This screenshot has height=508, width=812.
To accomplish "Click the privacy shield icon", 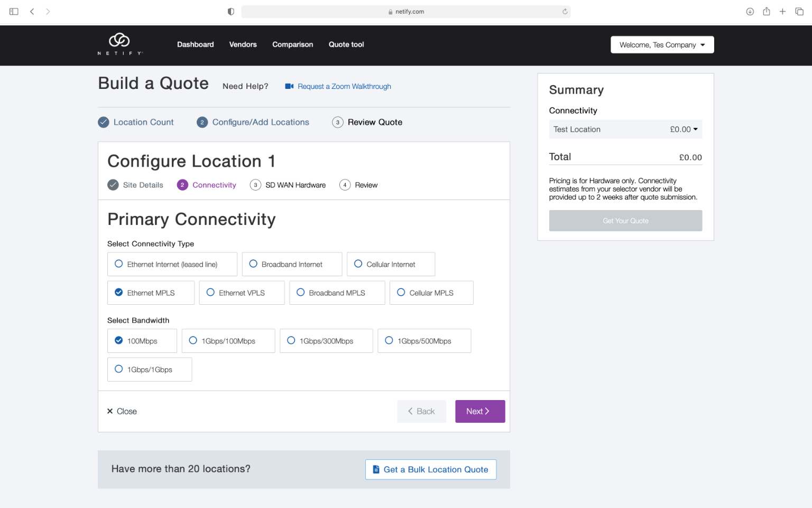I will [x=231, y=12].
